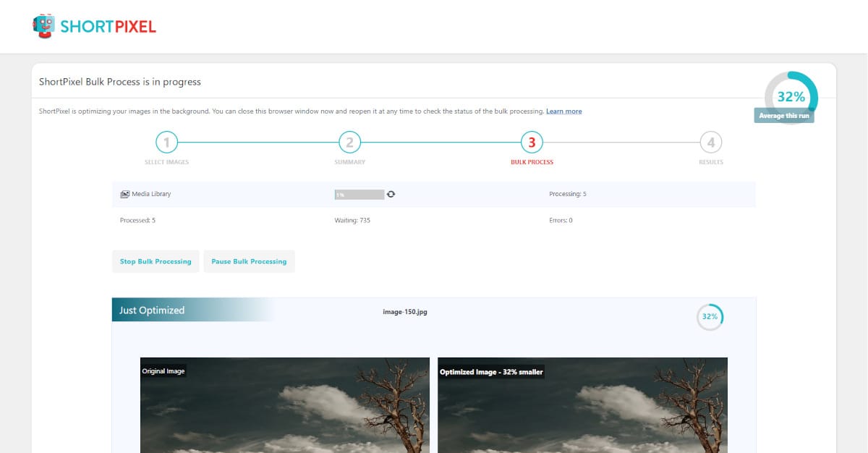This screenshot has height=453, width=868.
Task: Click the Bulk Process is in progress heading
Action: click(x=120, y=82)
